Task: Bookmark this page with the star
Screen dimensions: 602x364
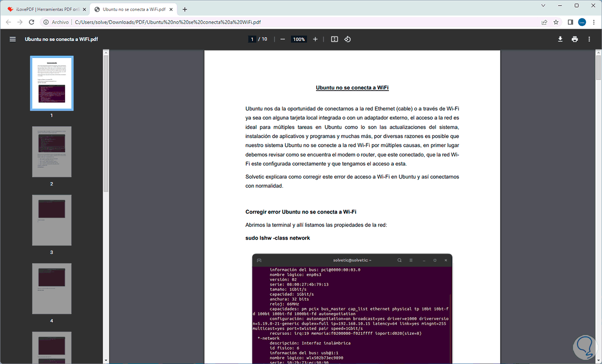Action: click(556, 22)
